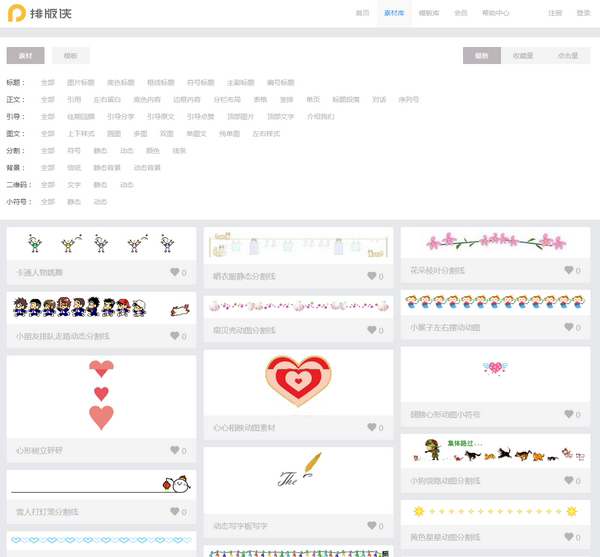600x557 pixels.
Task: Choose 上下样式 in the 图文 row
Action: (81, 134)
